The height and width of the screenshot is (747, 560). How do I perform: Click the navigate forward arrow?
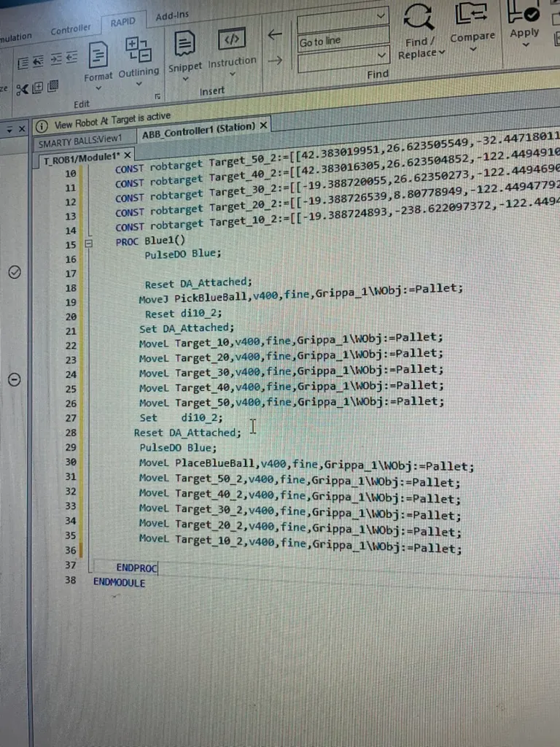click(x=275, y=61)
